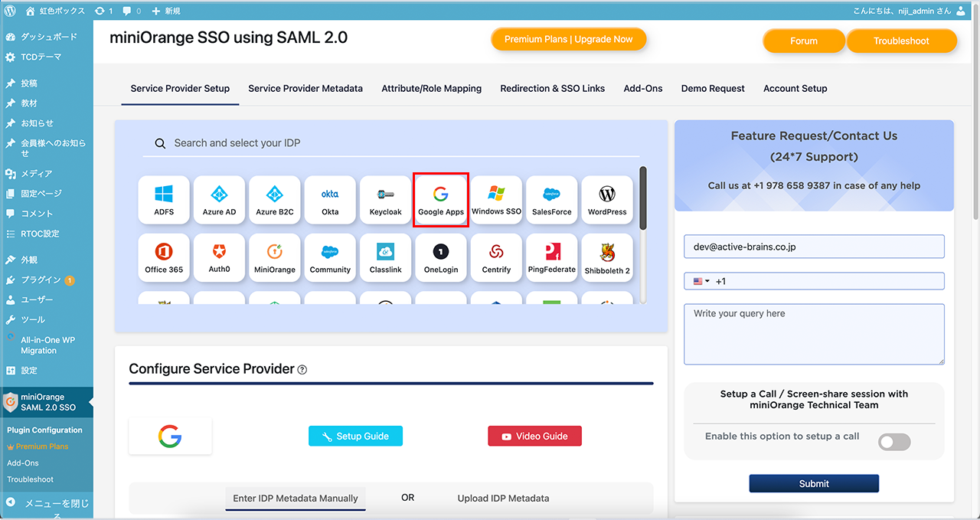Open the Service Provider Setup tab
980x520 pixels.
pos(180,88)
